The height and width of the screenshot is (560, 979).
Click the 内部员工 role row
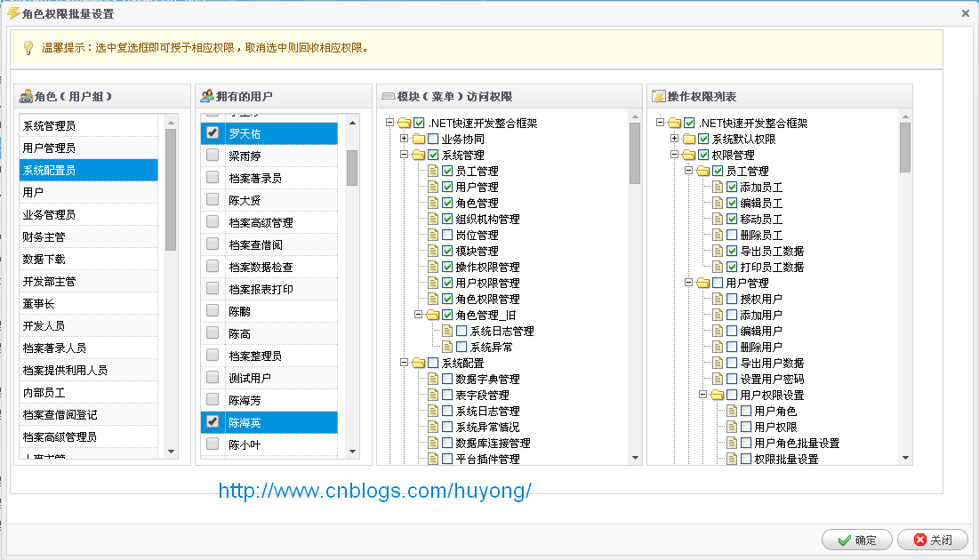pyautogui.click(x=89, y=393)
